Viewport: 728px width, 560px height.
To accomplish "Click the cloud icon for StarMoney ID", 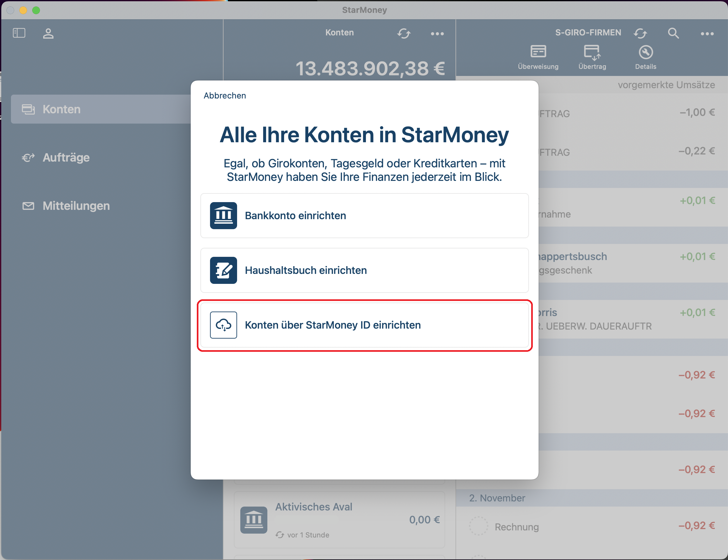I will [223, 325].
